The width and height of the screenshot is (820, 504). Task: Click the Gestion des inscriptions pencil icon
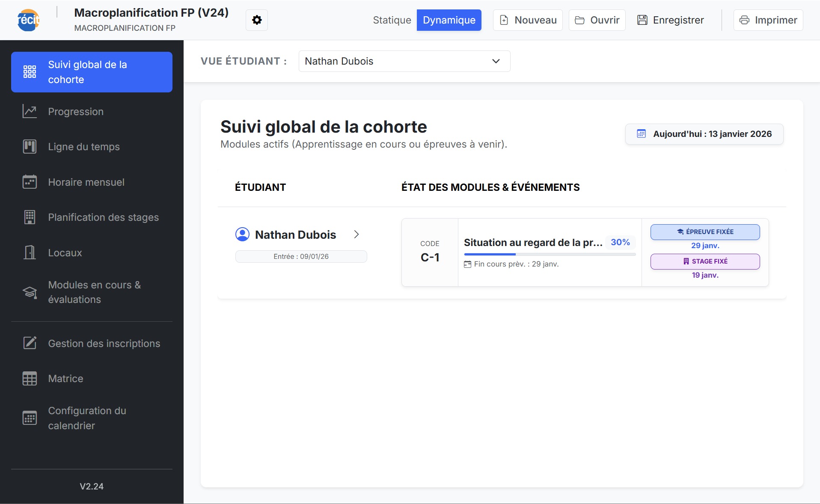click(29, 343)
